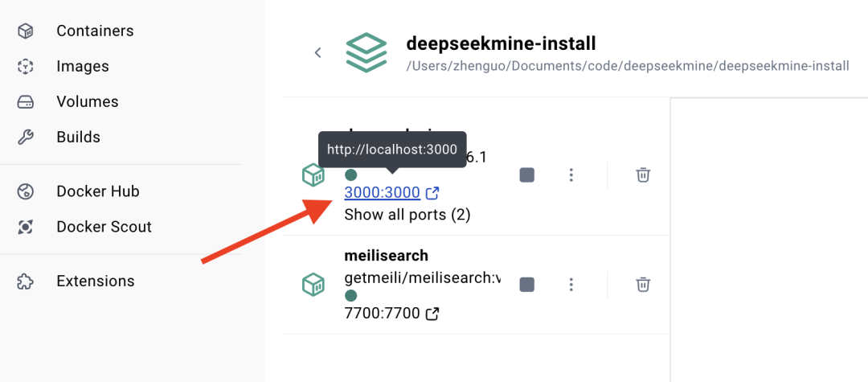Open the Containers section in sidebar
Image resolution: width=868 pixels, height=382 pixels.
95,31
